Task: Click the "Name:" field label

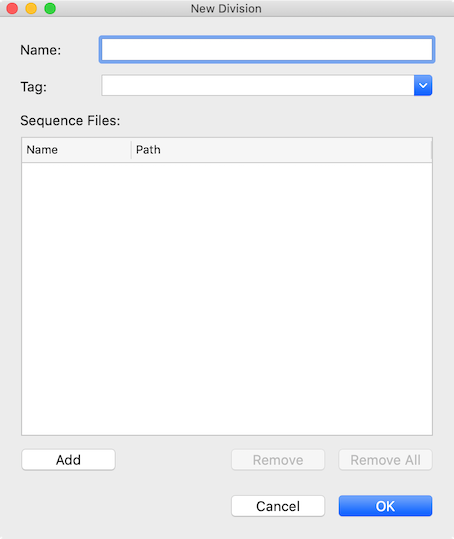Action: [x=41, y=50]
